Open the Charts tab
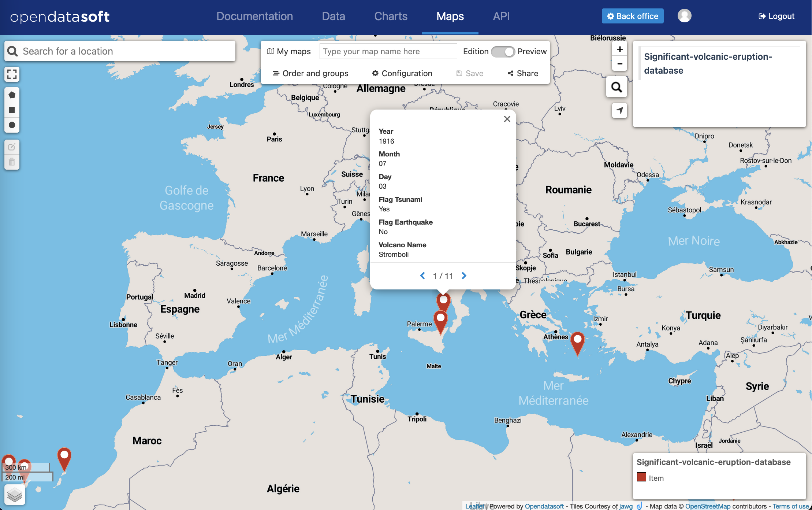Viewport: 812px width, 510px height. [391, 16]
